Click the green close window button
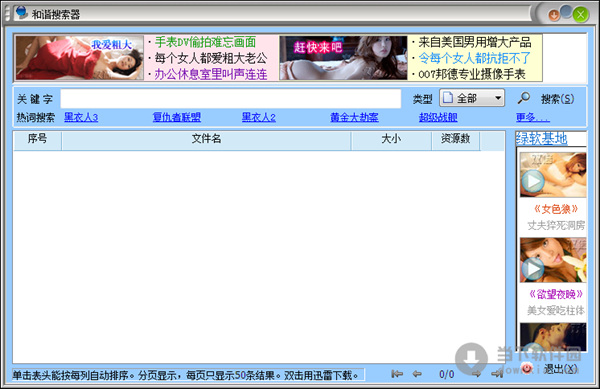Viewport: 600px width, 389px height. (580, 15)
